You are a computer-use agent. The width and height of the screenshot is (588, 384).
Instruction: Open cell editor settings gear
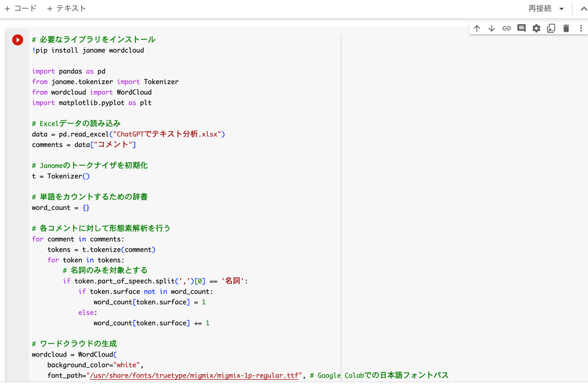coord(537,28)
